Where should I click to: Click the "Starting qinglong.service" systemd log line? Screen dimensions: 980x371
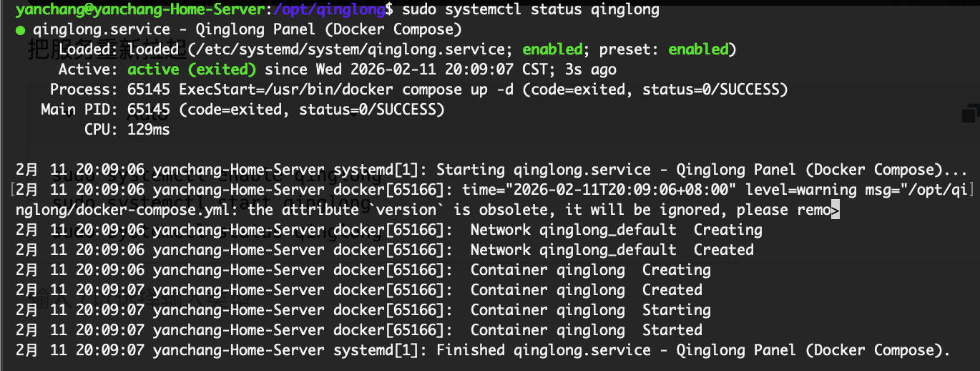(x=701, y=170)
